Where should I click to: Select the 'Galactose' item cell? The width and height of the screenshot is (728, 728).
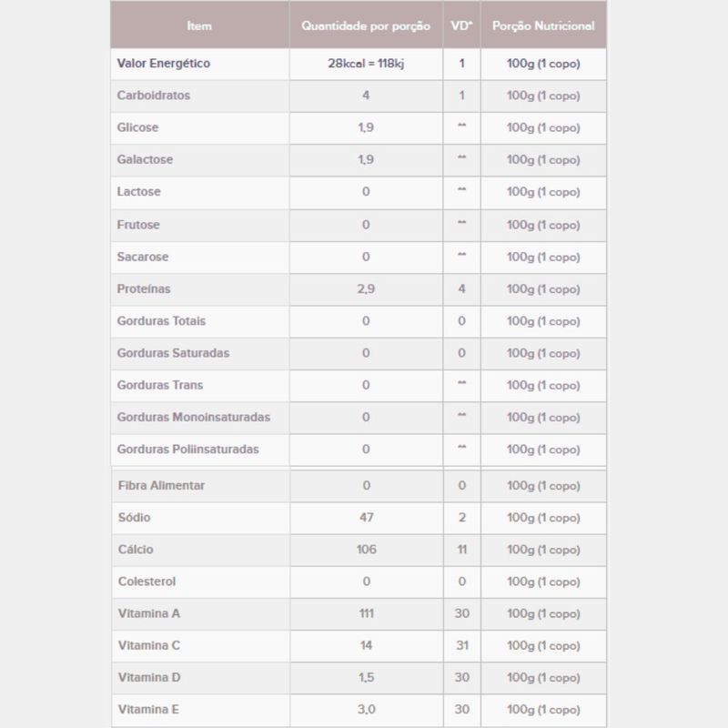click(x=145, y=160)
